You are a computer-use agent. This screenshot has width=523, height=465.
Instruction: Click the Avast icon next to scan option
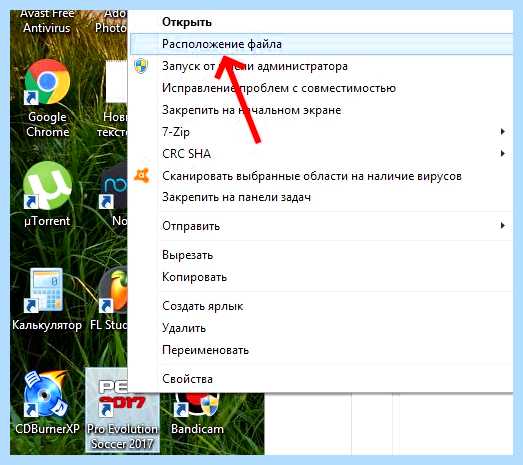[142, 175]
